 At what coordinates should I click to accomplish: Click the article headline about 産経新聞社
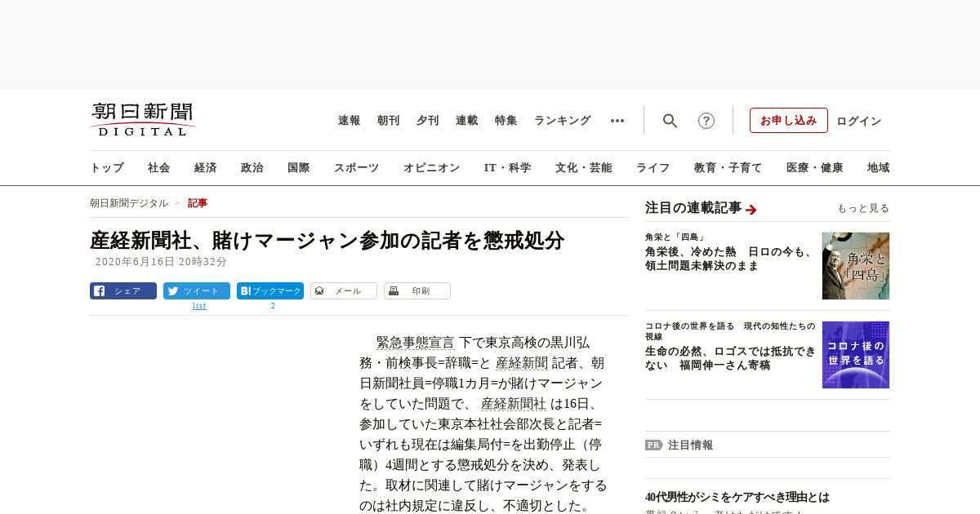[x=327, y=241]
